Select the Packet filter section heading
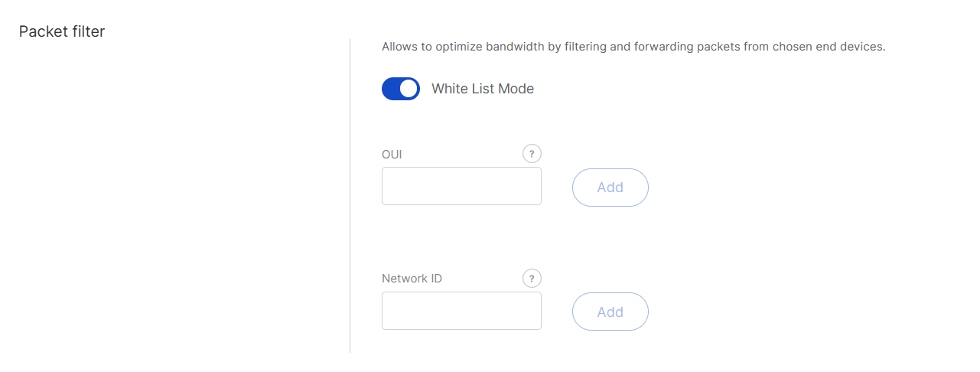This screenshot has height=372, width=980. click(x=62, y=31)
